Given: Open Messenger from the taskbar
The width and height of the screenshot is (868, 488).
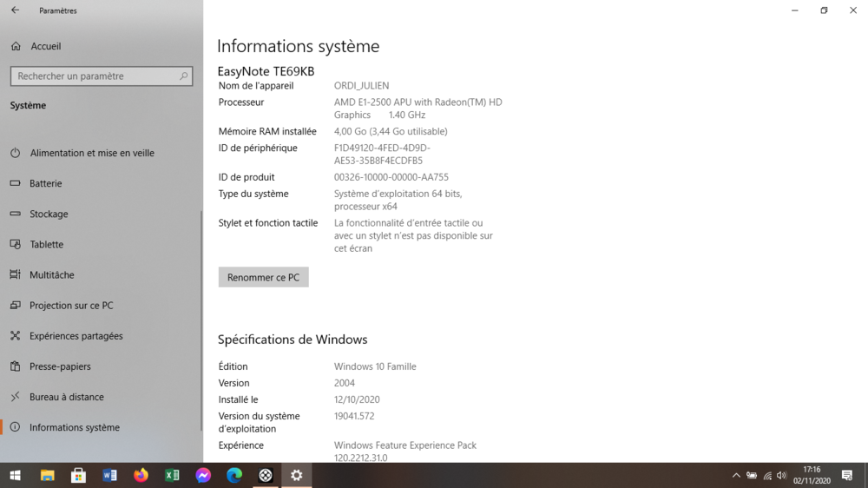Looking at the screenshot, I should coord(203,475).
